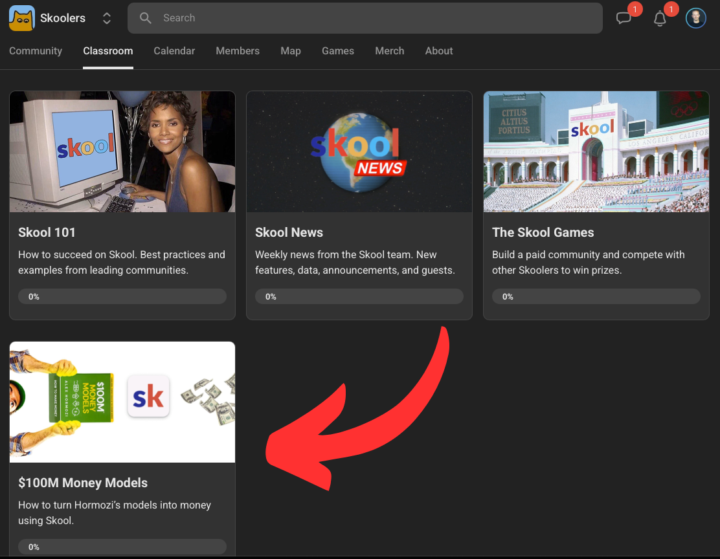Open the $100M Money Models thumbnail

click(x=123, y=402)
